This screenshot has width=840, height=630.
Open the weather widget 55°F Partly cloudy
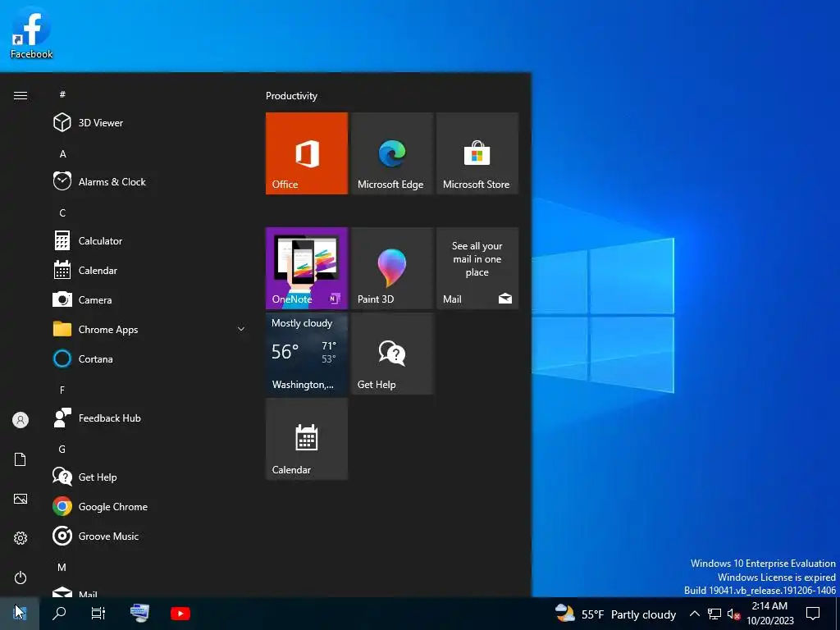pos(615,614)
